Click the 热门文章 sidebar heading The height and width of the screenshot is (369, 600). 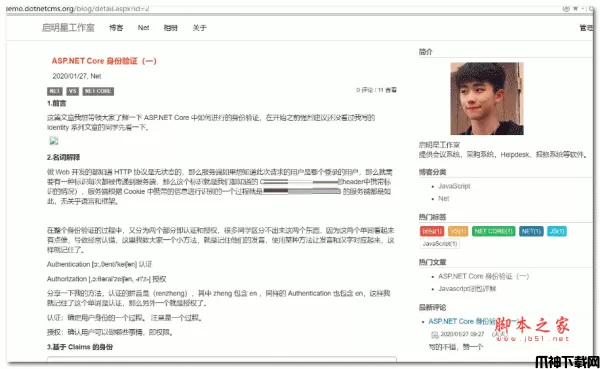click(x=432, y=262)
